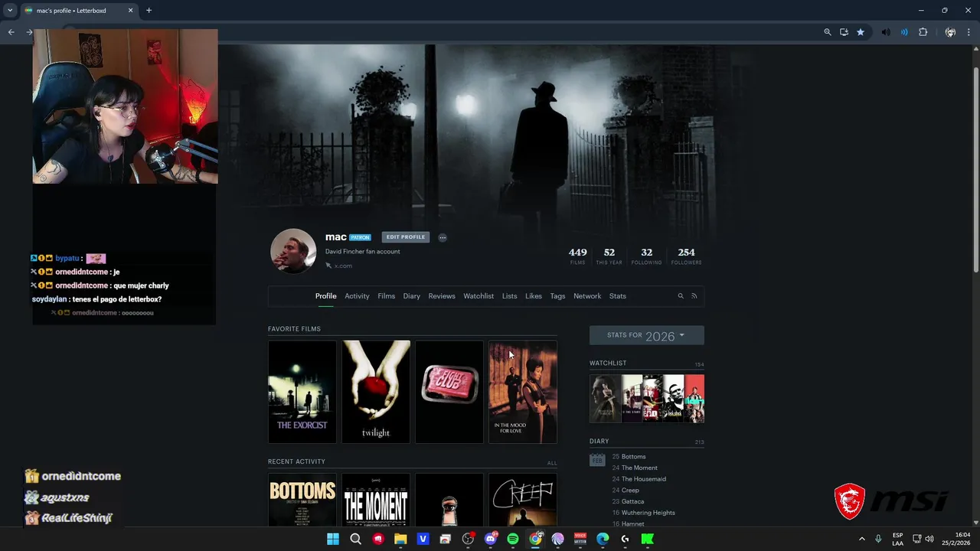
Task: Open The Moment recent activity poster
Action: click(376, 500)
